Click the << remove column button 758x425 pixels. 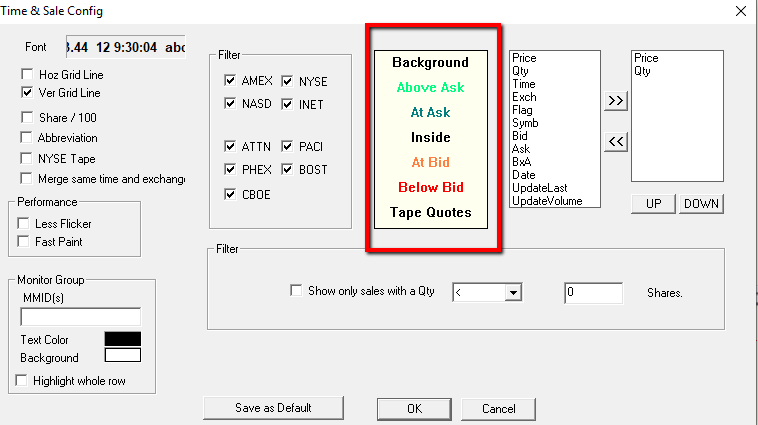click(x=616, y=143)
